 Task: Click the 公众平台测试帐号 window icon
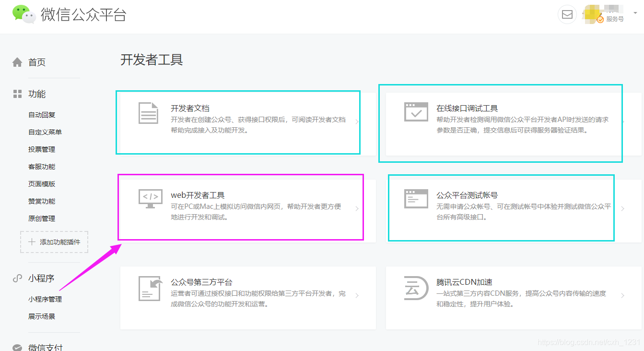coord(415,199)
